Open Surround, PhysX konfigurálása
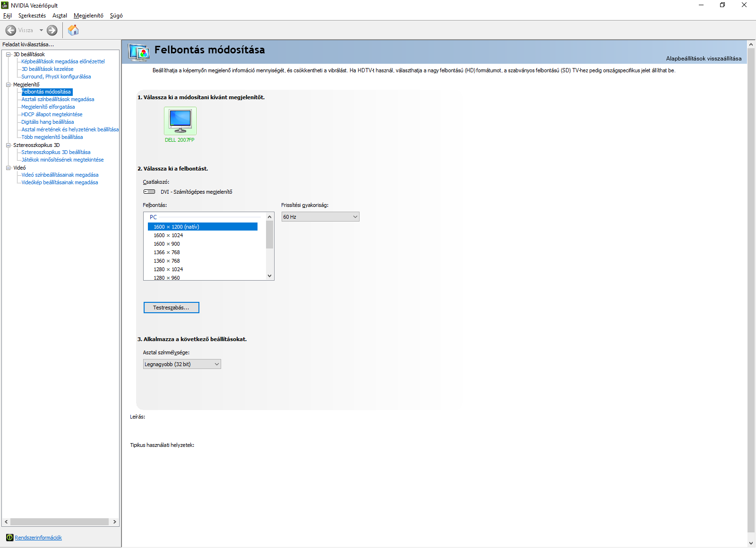 point(56,77)
